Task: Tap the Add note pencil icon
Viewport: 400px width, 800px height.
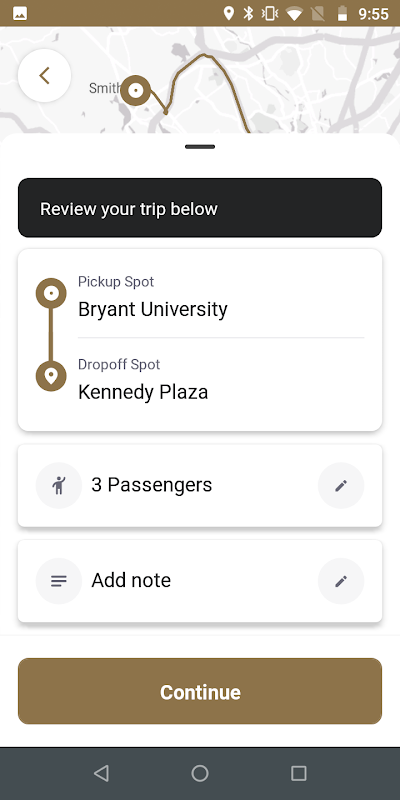Action: coord(341,581)
